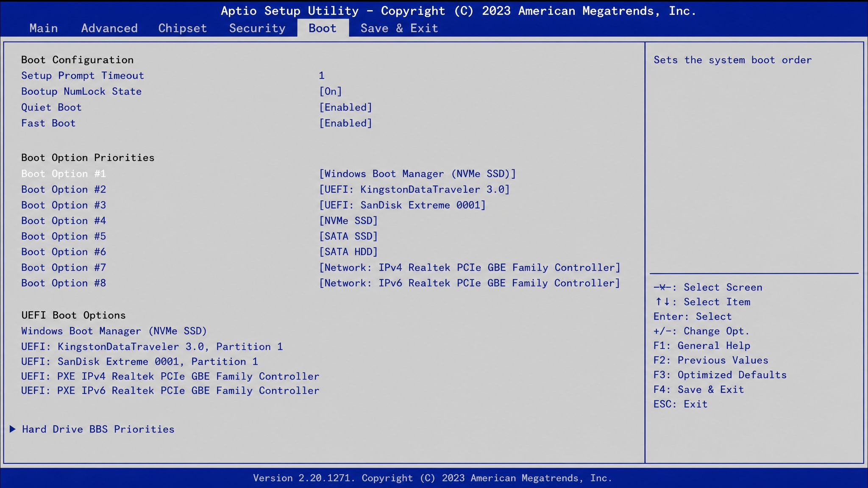Select the Setup Prompt Timeout label
The image size is (868, 488).
pyautogui.click(x=83, y=75)
